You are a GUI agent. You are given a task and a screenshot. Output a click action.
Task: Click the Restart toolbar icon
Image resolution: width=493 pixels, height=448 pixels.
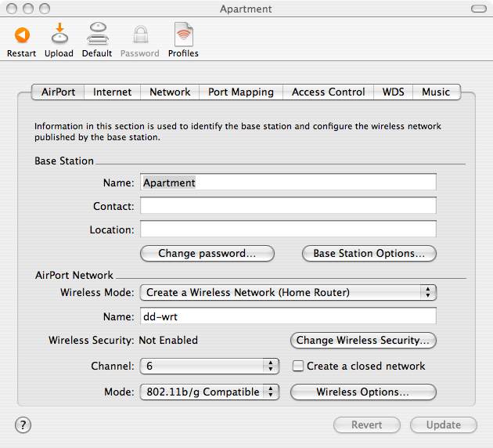coord(22,35)
